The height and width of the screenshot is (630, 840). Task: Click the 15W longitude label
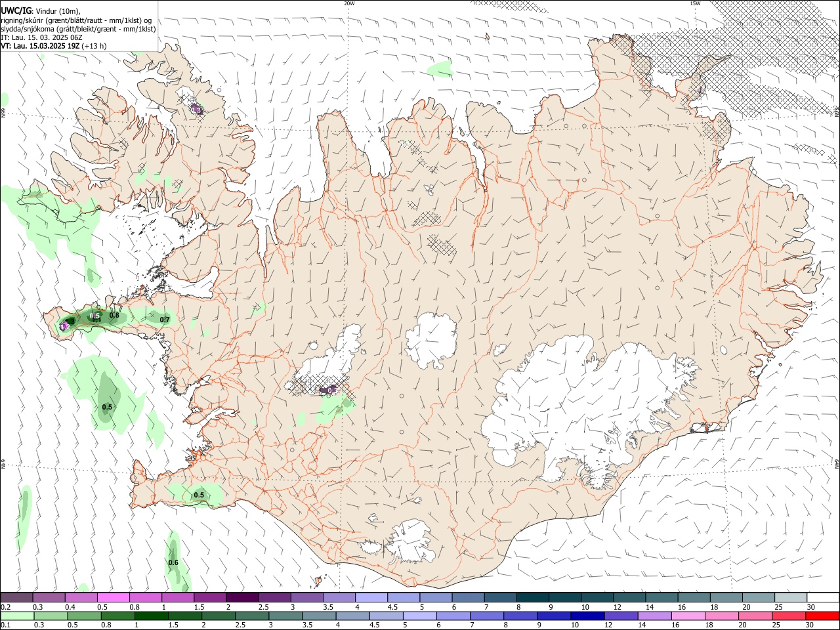(x=695, y=3)
